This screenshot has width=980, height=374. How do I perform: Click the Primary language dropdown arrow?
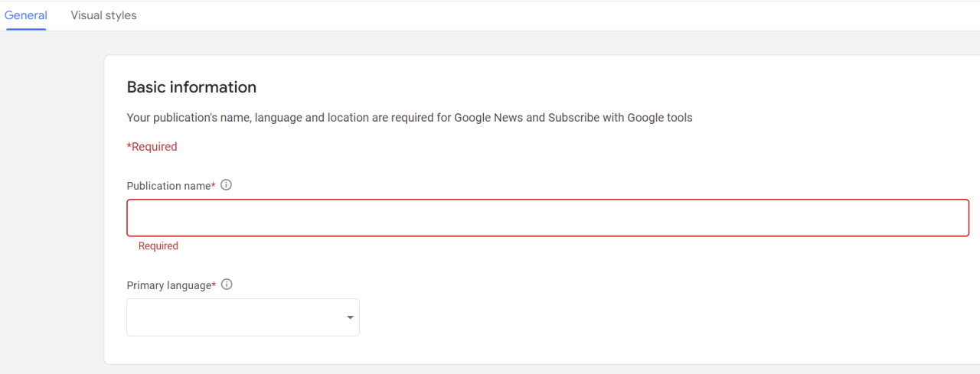(x=350, y=317)
